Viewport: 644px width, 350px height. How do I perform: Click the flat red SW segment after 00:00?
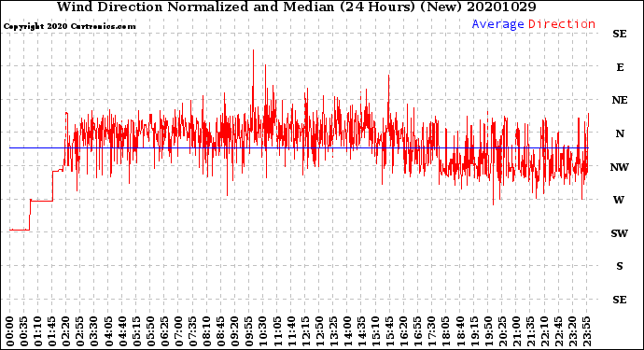(x=20, y=230)
